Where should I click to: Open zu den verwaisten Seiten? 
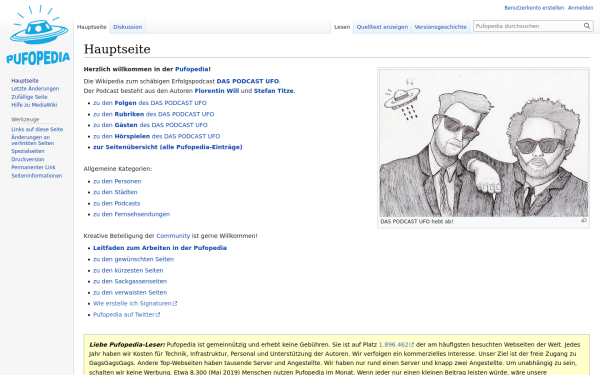point(130,292)
